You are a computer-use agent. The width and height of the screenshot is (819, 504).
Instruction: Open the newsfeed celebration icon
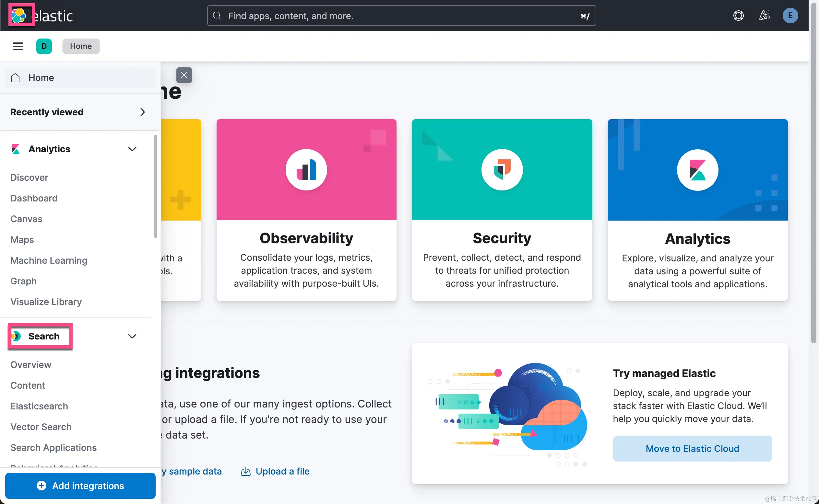pos(764,16)
